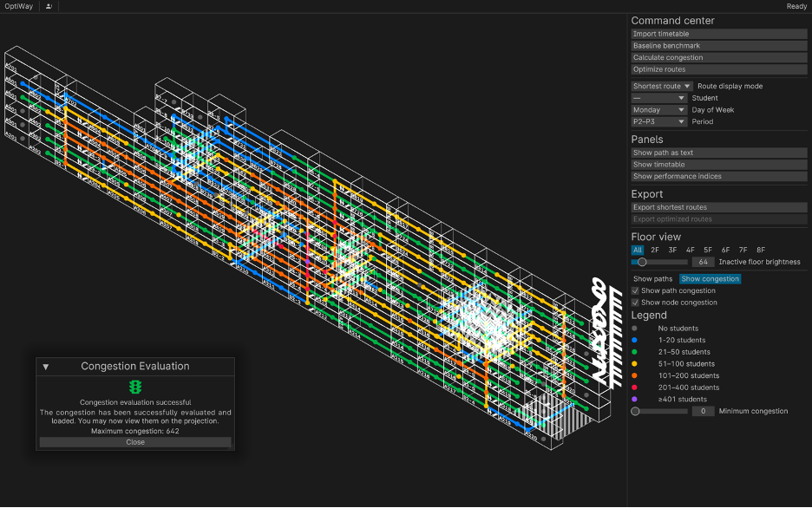Open Show timetable panel
The image size is (812, 508).
pyautogui.click(x=719, y=165)
